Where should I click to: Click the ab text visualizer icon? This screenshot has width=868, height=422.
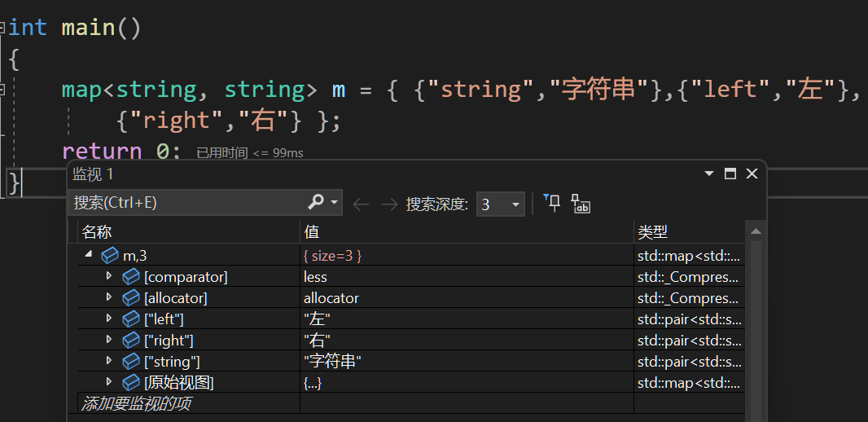(580, 204)
